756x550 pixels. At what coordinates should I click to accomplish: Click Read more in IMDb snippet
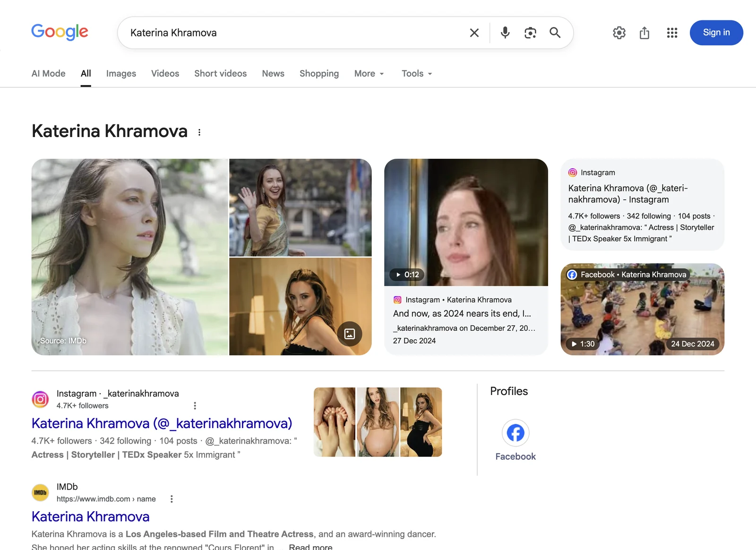point(310,547)
